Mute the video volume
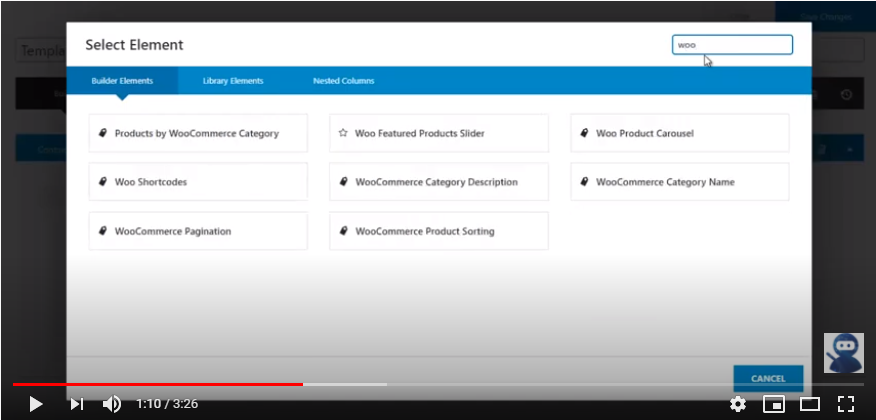The width and height of the screenshot is (876, 420). 112,403
